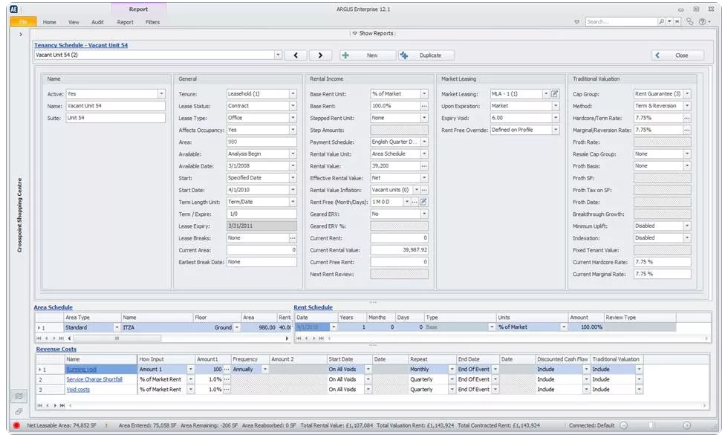This screenshot has height=440, width=728.
Task: Click first-record navigator in Area Schedule
Action: coord(39,338)
